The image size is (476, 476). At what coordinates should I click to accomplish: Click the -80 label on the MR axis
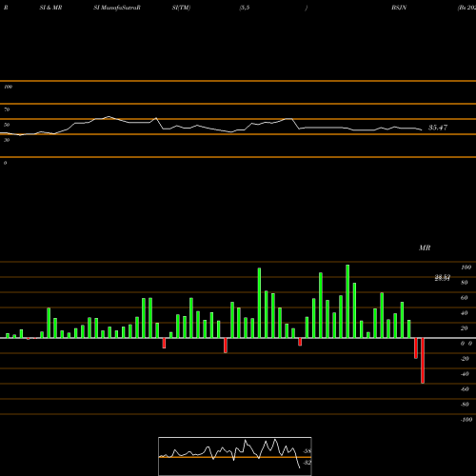point(465,405)
